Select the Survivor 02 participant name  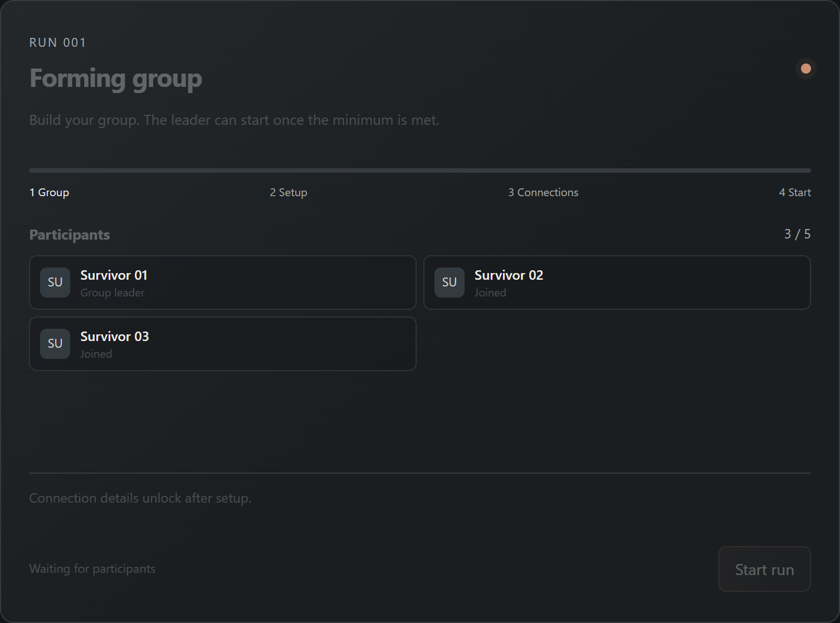pyautogui.click(x=509, y=275)
